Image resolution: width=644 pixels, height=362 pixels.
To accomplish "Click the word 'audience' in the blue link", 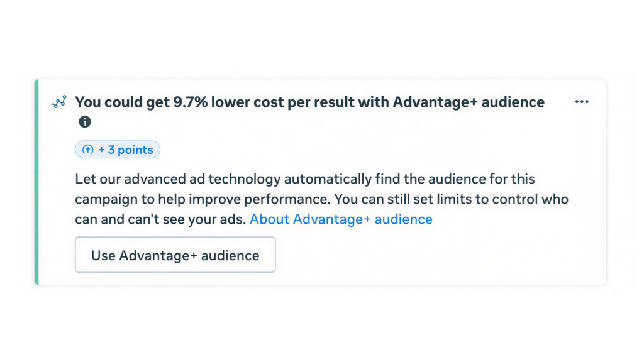I will click(403, 219).
